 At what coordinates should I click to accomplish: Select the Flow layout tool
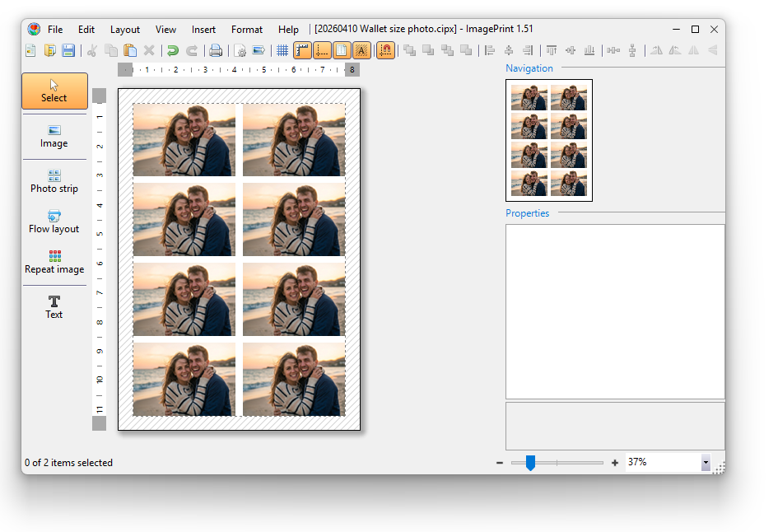pos(54,221)
